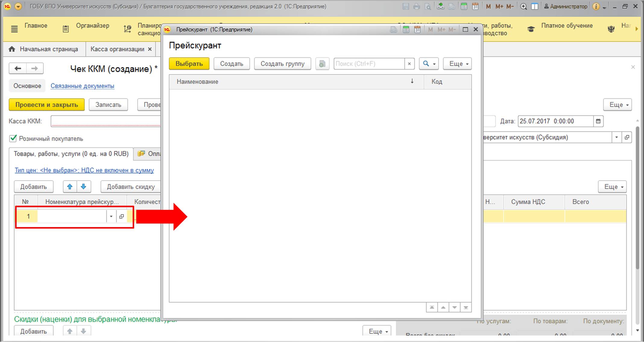Click the home icon on Начальная страница tab
The width and height of the screenshot is (644, 342).
pyautogui.click(x=12, y=49)
